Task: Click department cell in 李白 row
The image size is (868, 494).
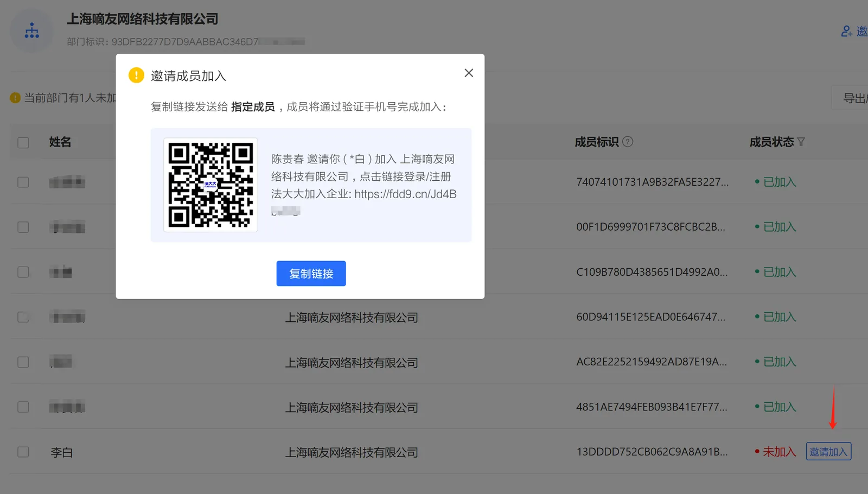Action: [x=352, y=453]
